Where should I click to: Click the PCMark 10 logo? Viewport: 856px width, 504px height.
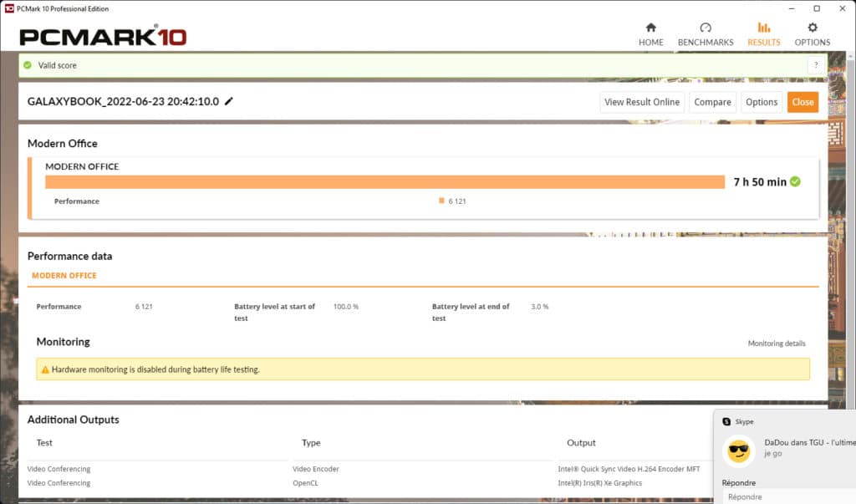(x=103, y=36)
